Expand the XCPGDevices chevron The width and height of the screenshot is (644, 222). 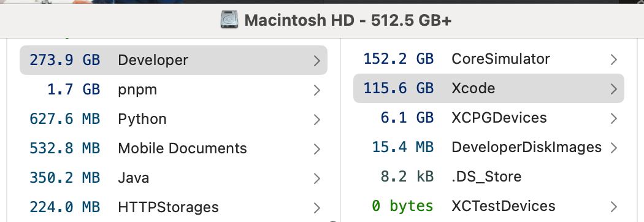tap(613, 118)
